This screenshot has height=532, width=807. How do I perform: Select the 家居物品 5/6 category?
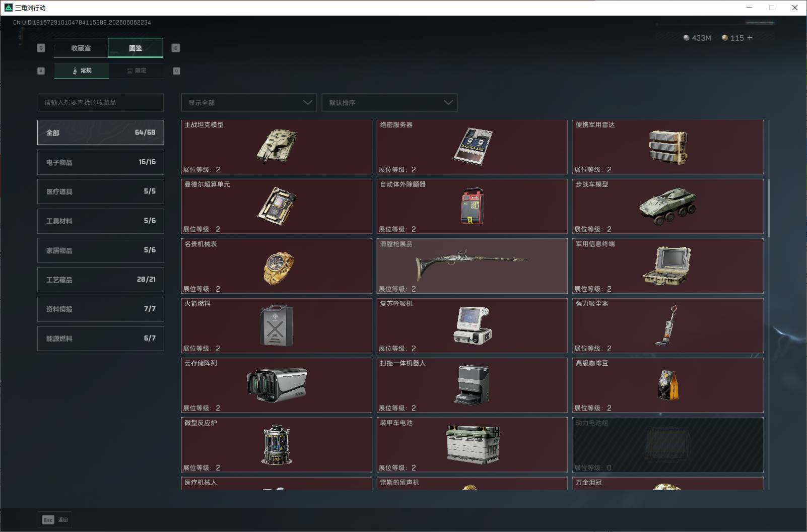(101, 250)
